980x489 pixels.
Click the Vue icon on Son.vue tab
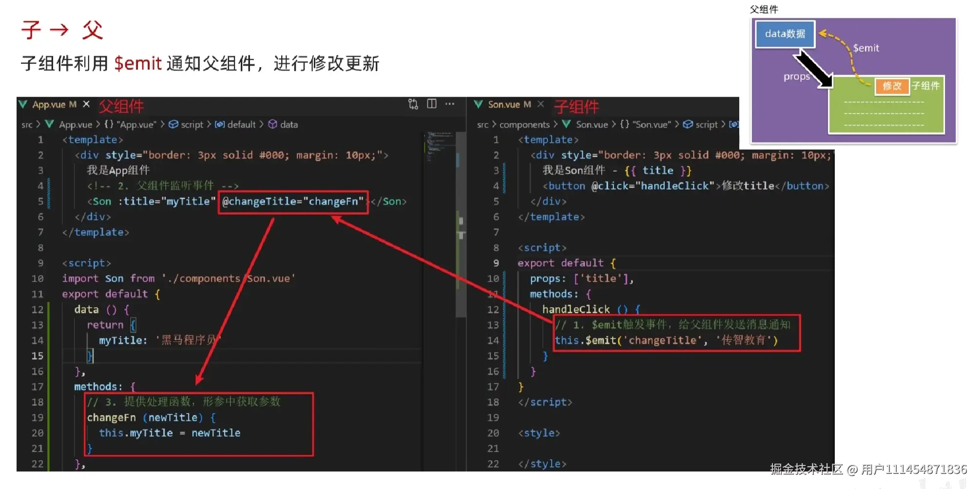479,104
